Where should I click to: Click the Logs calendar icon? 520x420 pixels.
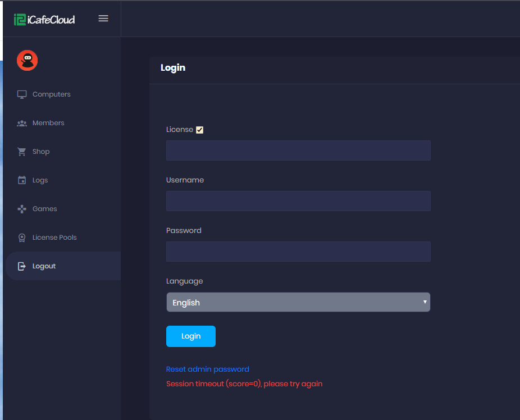[x=22, y=180]
